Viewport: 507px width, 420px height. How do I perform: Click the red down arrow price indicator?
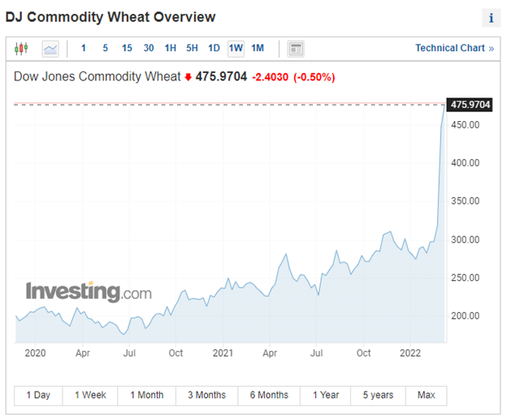(188, 77)
